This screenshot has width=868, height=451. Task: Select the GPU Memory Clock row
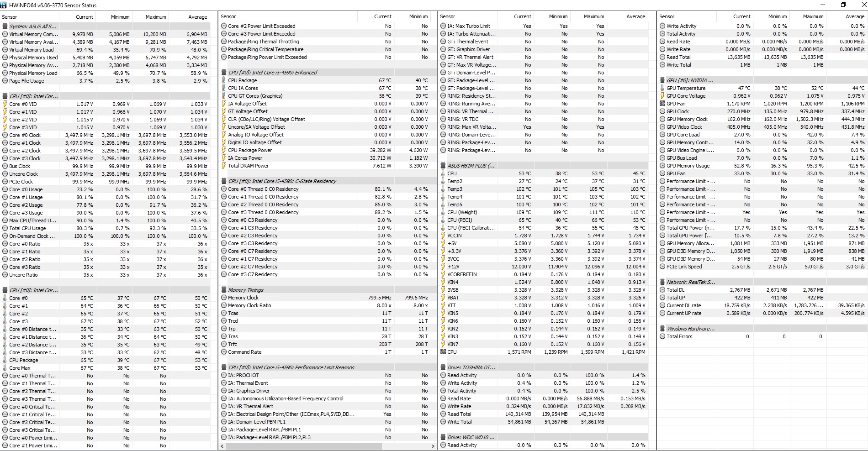[x=763, y=119]
